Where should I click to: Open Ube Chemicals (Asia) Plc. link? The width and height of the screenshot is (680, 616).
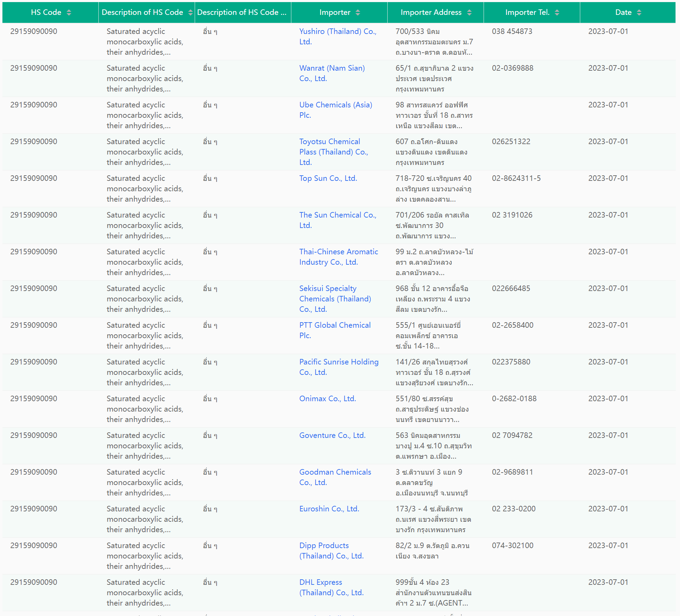coord(336,110)
